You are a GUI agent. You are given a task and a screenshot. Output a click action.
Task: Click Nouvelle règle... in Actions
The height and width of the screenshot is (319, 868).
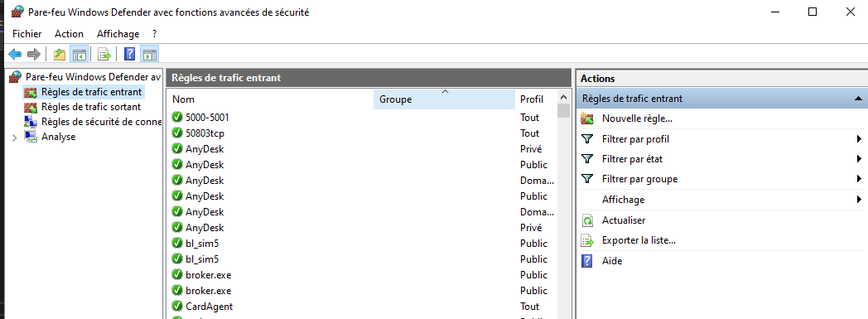tap(637, 118)
